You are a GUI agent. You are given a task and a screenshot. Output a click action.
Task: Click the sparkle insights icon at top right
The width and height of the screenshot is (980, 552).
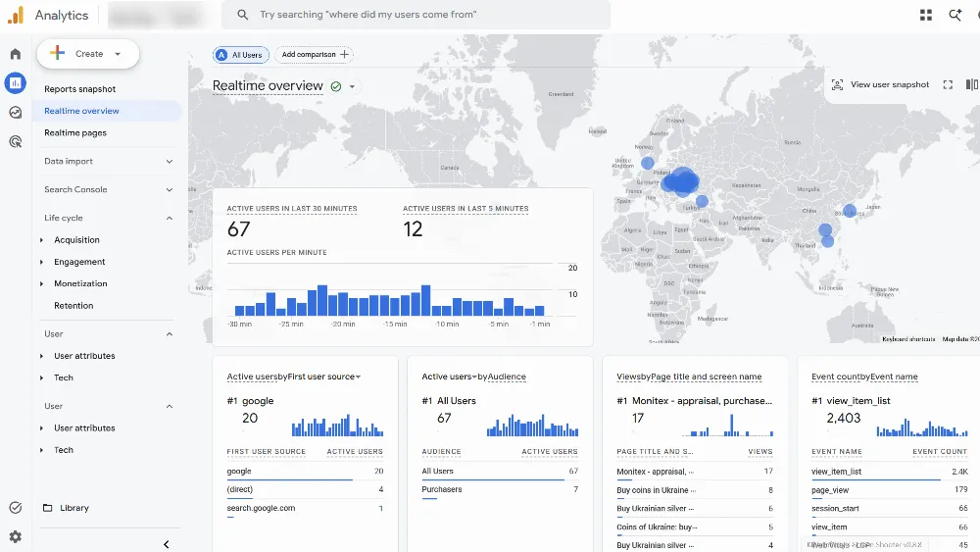955,15
